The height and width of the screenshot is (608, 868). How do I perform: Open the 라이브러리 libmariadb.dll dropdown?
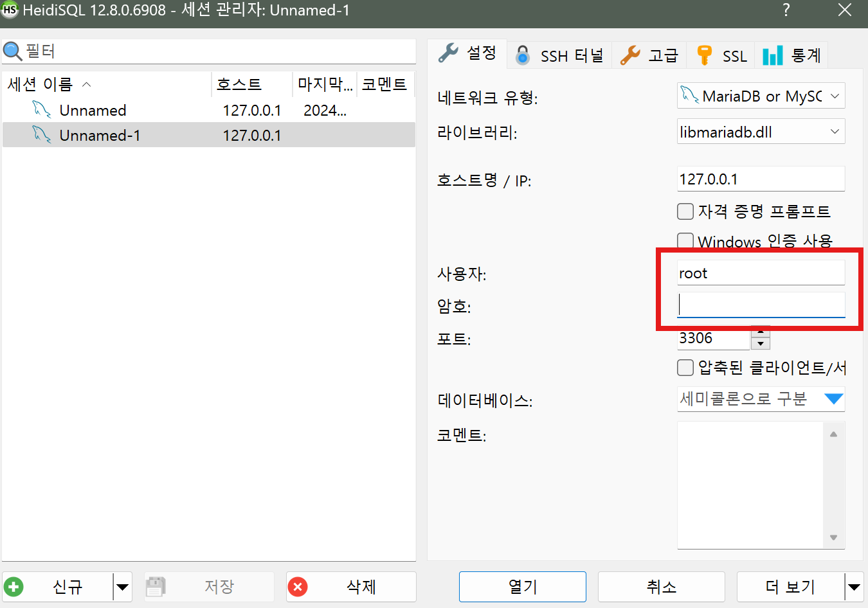pos(835,132)
